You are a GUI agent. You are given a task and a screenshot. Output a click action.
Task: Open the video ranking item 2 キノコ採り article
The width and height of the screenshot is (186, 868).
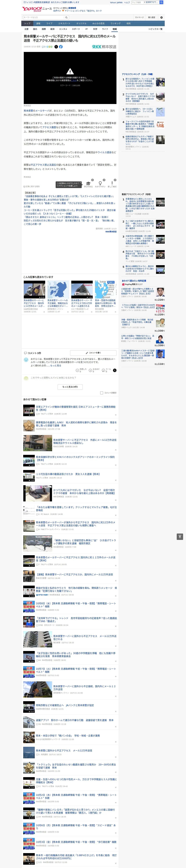point(140,225)
